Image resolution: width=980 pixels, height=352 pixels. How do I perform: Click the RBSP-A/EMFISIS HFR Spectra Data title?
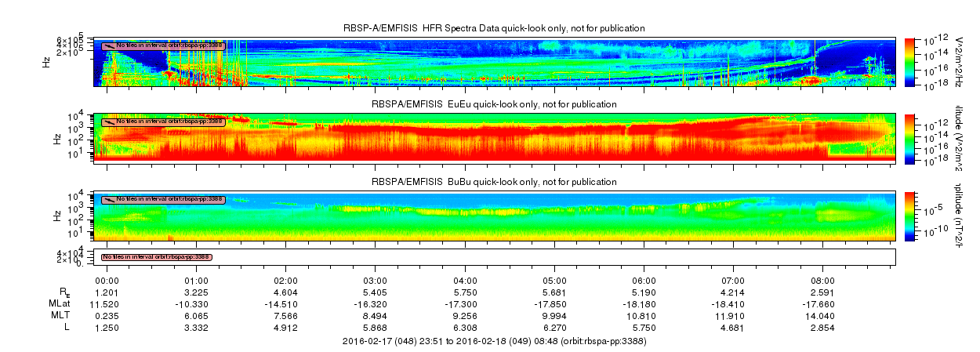[x=494, y=28]
